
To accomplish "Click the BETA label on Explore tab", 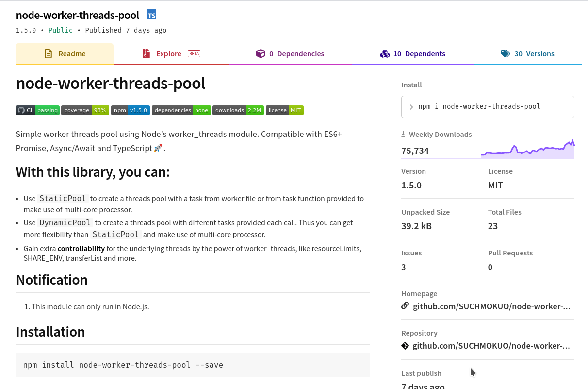I will (194, 54).
